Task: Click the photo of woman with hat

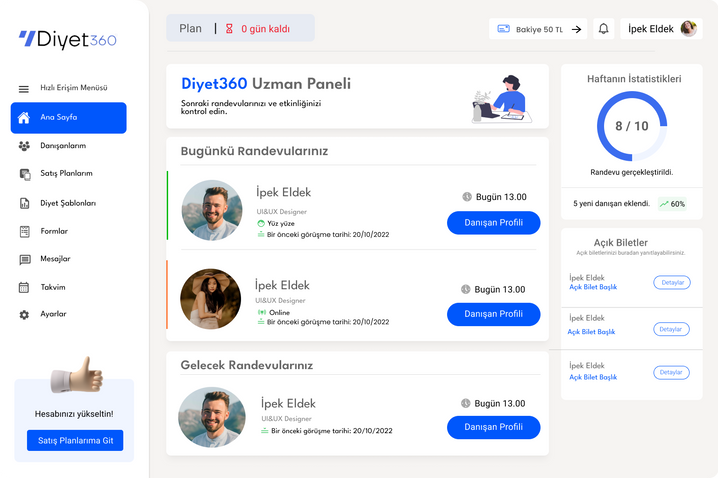Action: 211,299
